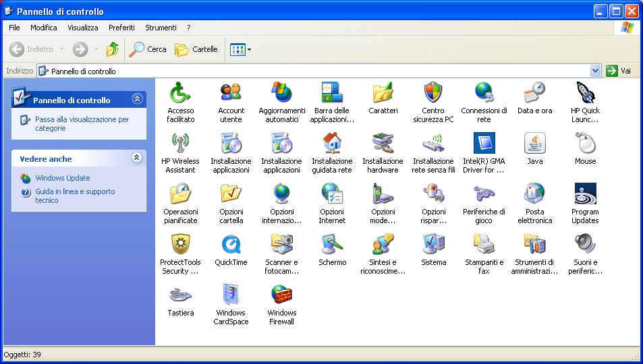Screen dimensions: 643x364
Task: Open Operazioni pianificate icon
Action: pos(180,193)
